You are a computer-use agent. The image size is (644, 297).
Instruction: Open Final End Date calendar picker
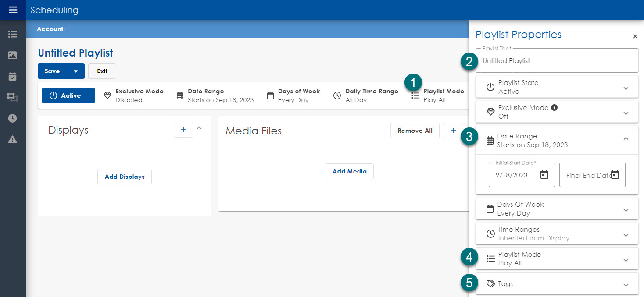pyautogui.click(x=615, y=175)
